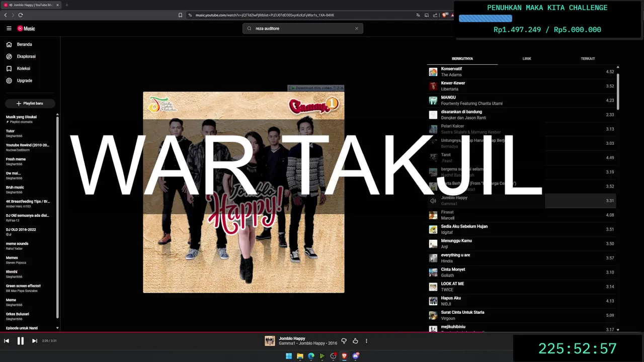Image resolution: width=644 pixels, height=362 pixels.
Task: Play Konservatif by The Adams
Action: 522,72
